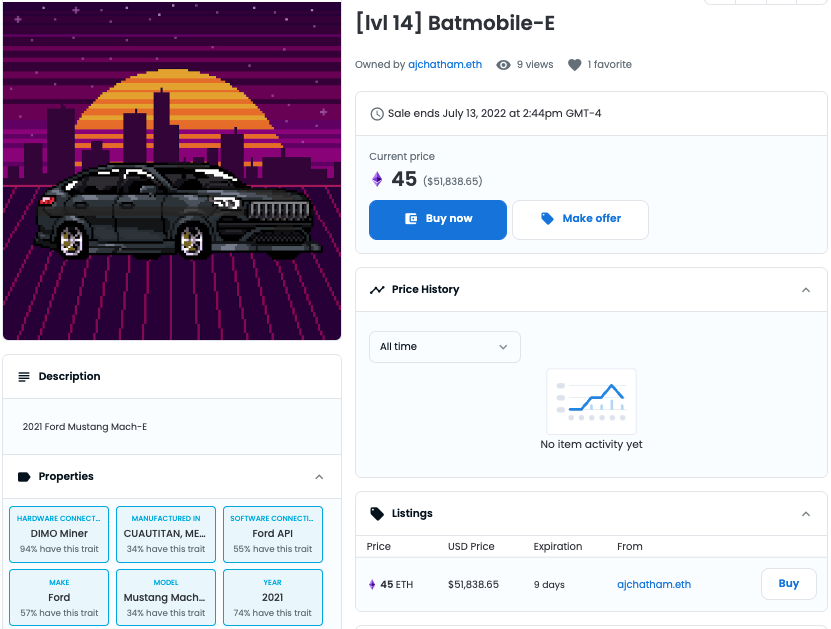
Task: Select the Year 2021 property tile
Action: [272, 598]
